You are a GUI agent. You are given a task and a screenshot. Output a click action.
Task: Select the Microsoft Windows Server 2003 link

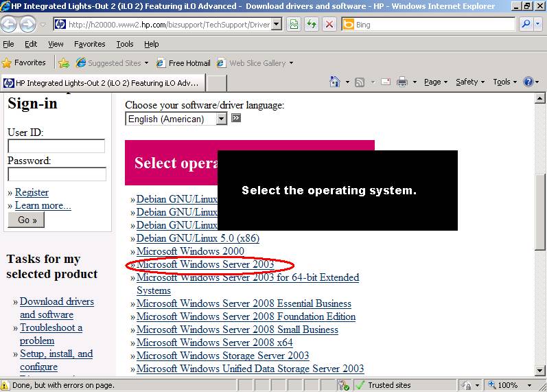coord(205,264)
